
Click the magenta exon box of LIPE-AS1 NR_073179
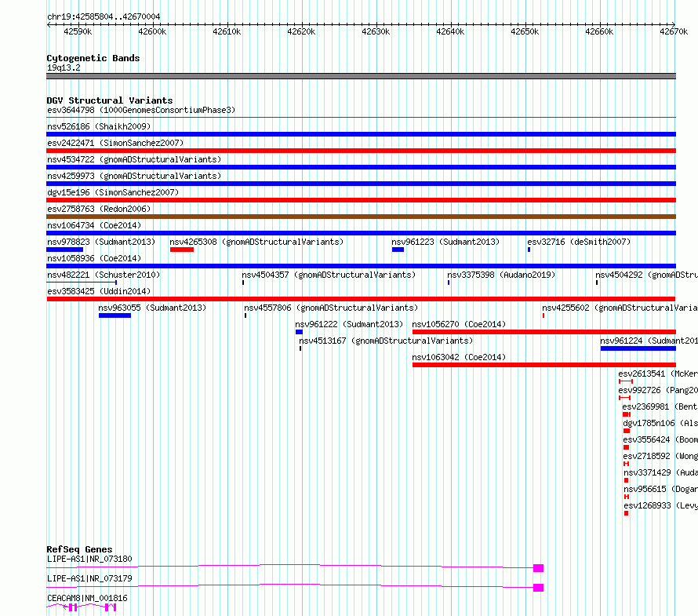click(x=538, y=588)
